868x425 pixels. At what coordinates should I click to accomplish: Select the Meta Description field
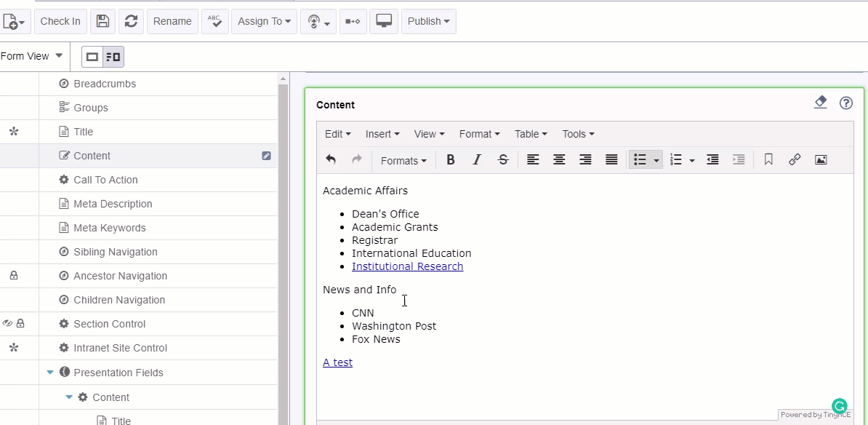coord(113,204)
